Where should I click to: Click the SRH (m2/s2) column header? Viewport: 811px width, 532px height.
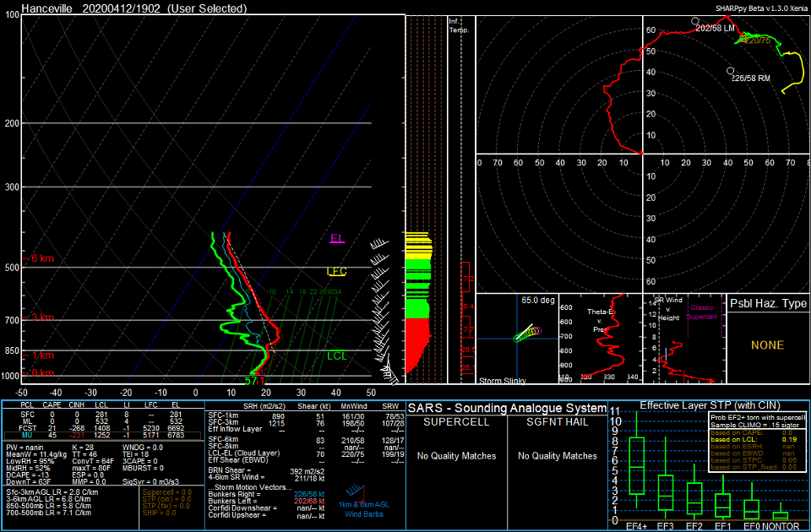pos(265,406)
